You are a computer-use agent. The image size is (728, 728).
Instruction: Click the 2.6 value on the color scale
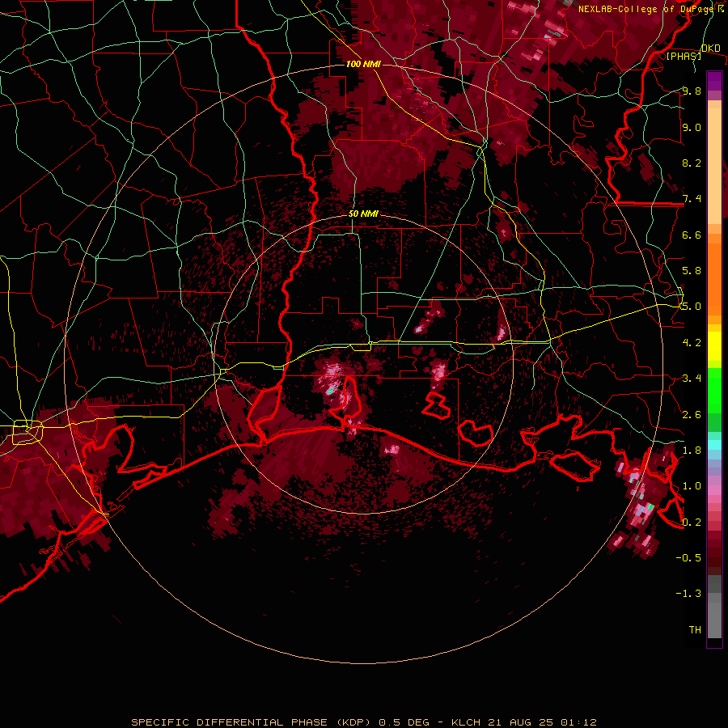coord(692,415)
